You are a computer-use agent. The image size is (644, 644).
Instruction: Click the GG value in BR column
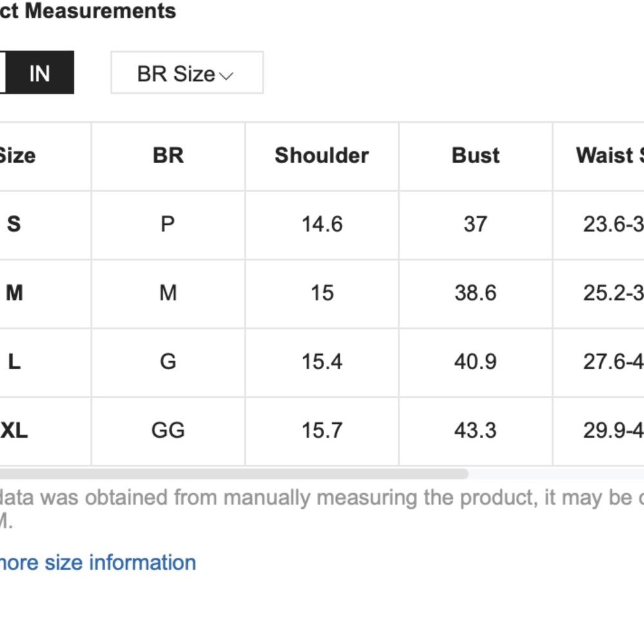[x=168, y=430]
